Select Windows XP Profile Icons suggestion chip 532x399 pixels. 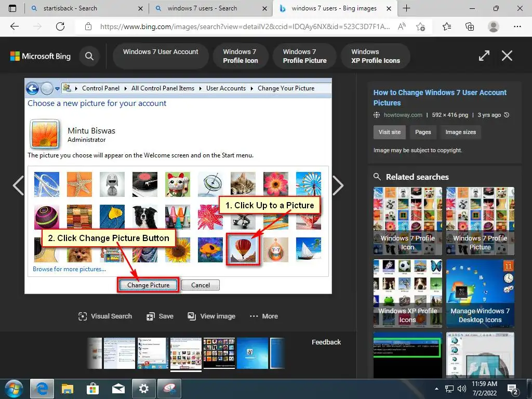(376, 56)
